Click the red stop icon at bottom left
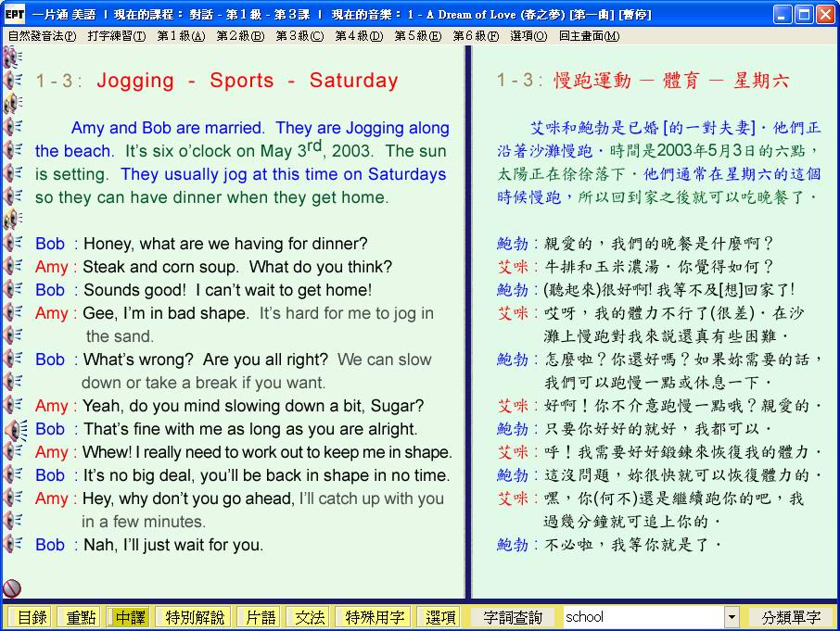Viewport: 840px width, 631px height. tap(12, 587)
